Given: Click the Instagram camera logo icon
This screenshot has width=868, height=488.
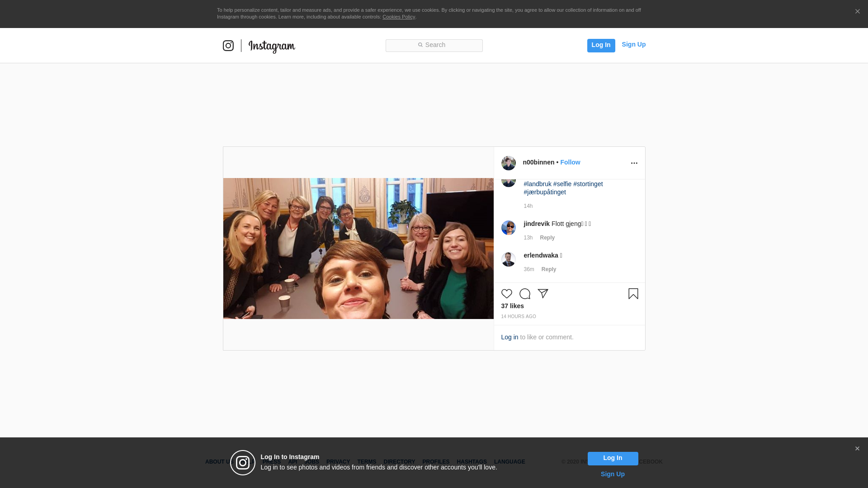Looking at the screenshot, I should click(228, 46).
